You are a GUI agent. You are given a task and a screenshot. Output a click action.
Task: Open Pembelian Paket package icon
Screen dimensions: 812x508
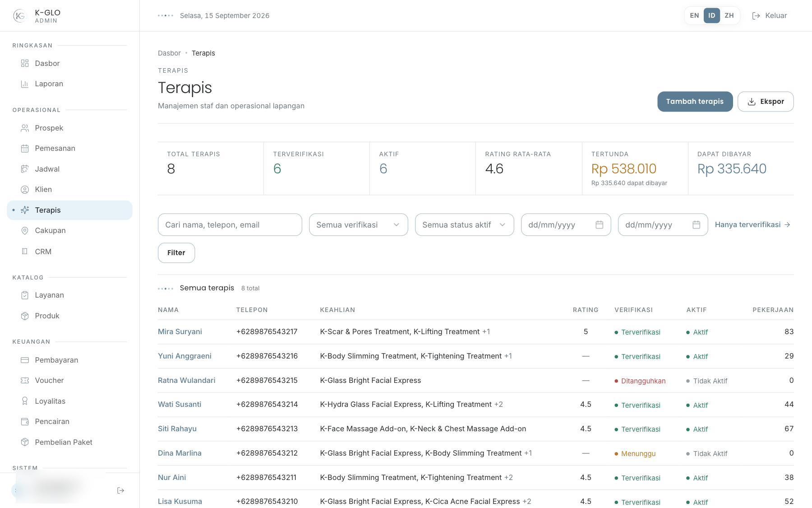[25, 442]
